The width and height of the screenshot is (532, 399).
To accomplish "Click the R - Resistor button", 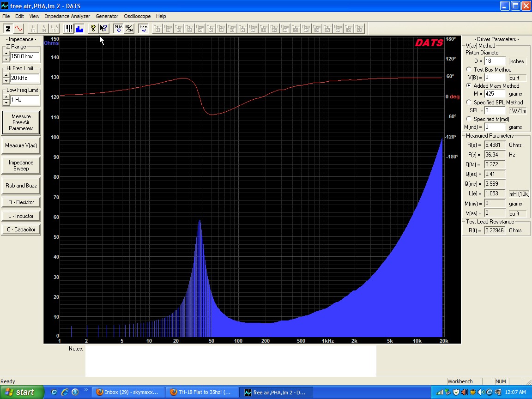I will point(21,202).
